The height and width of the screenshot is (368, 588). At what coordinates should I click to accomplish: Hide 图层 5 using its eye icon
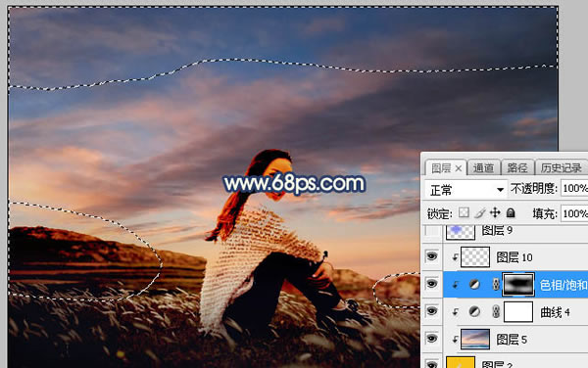click(431, 339)
